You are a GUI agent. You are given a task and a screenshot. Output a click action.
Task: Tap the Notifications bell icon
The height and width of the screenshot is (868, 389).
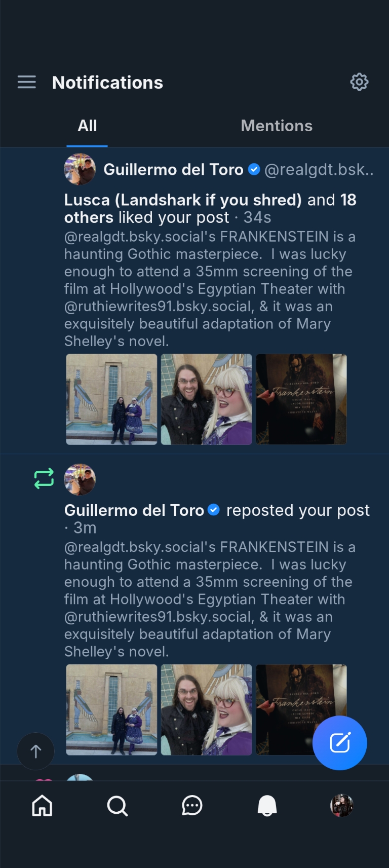267,805
